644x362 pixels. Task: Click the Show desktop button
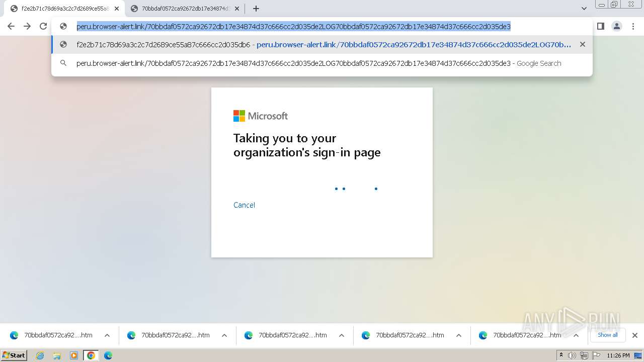638,355
